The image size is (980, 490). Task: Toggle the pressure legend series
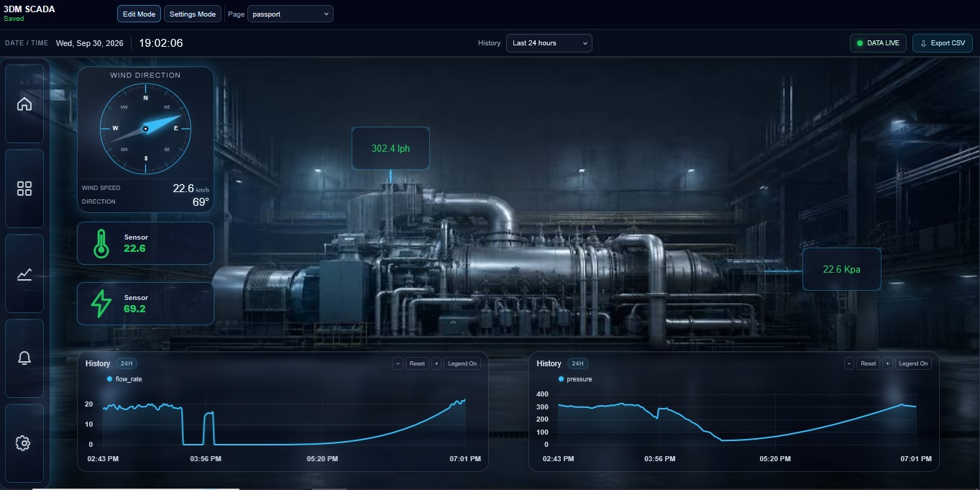click(x=575, y=378)
